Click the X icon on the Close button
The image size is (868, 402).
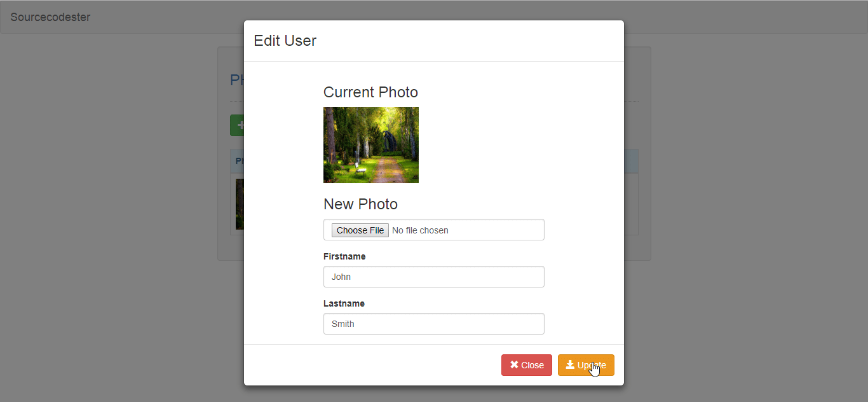click(514, 365)
